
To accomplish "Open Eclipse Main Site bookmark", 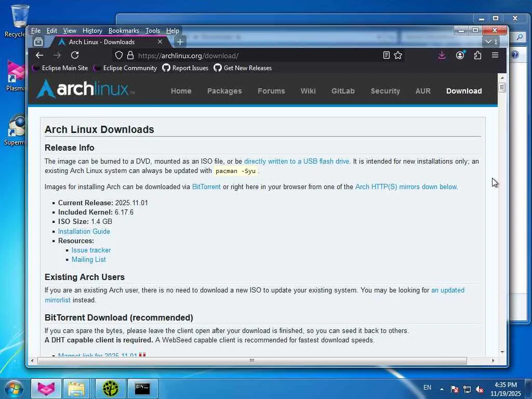I will tap(60, 68).
